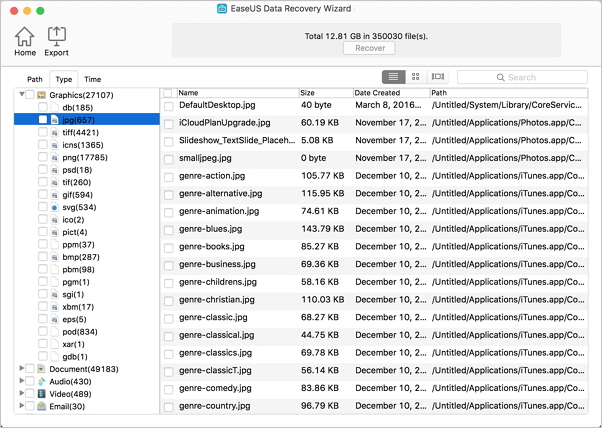Select pod(834) in the type tree

pos(80,332)
